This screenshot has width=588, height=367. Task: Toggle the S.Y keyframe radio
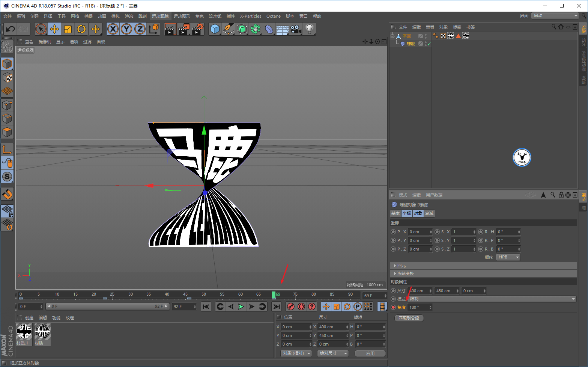click(x=437, y=240)
